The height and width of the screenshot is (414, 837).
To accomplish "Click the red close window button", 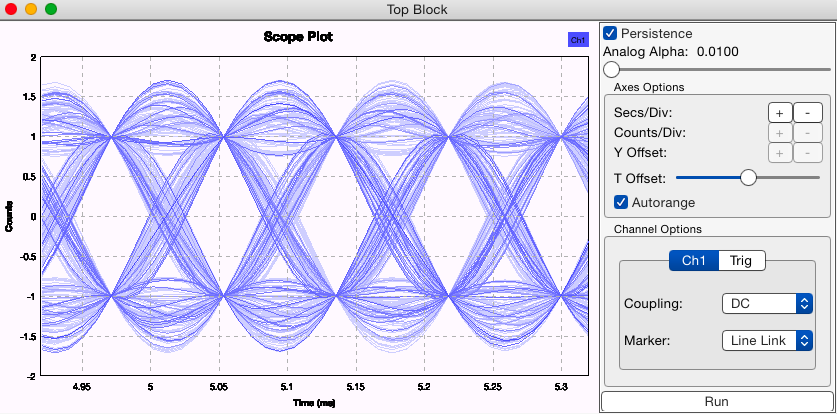I will pyautogui.click(x=11, y=9).
